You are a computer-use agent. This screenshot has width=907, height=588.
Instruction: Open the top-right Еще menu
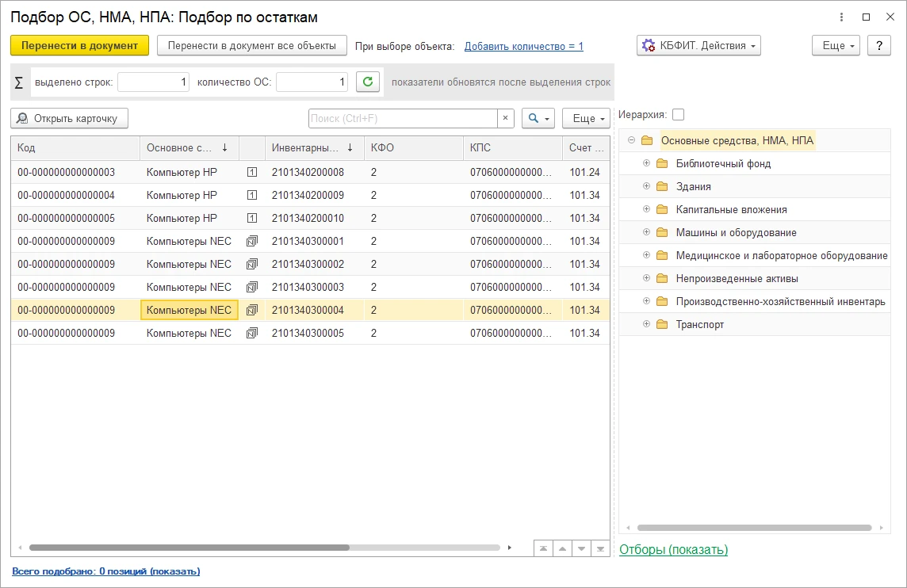point(836,46)
